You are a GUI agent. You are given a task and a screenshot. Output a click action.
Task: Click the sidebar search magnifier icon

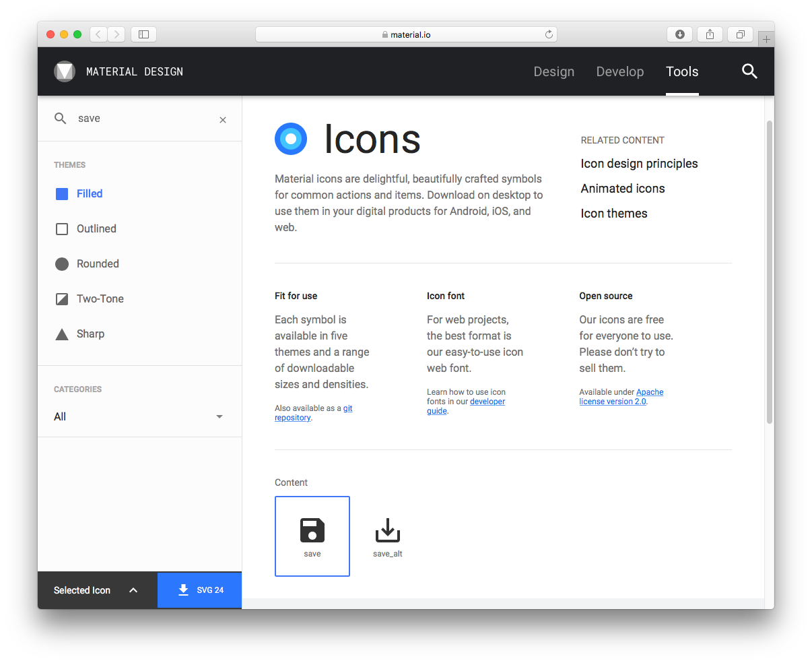pos(61,119)
